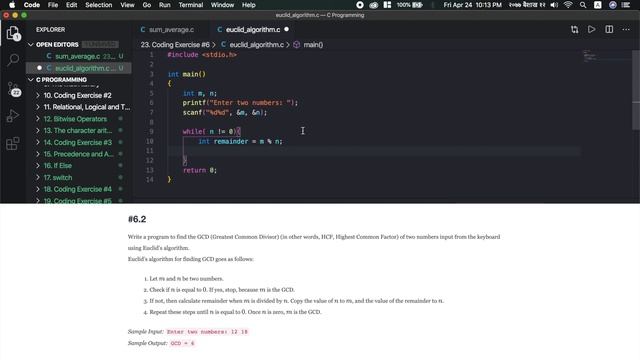Open the Code application menu

(x=32, y=5)
